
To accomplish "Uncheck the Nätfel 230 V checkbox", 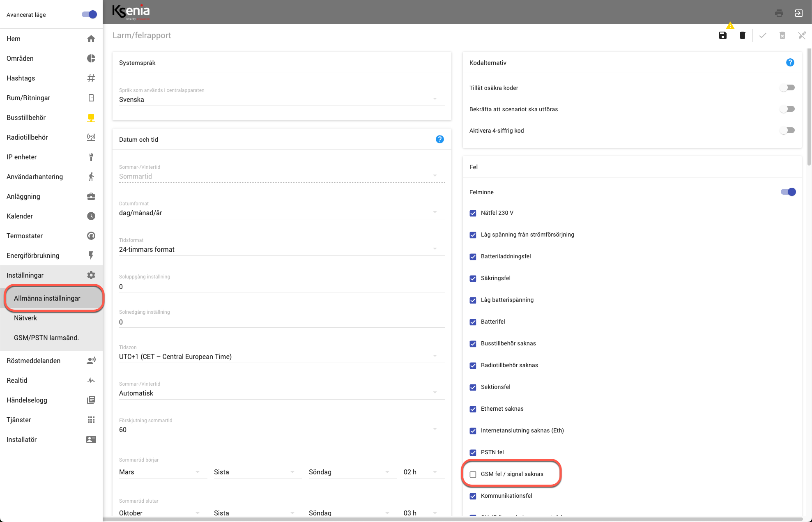I will tap(473, 213).
